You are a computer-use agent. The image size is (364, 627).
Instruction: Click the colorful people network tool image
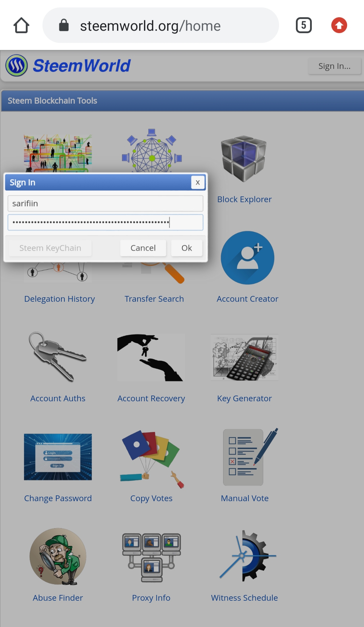(58, 154)
